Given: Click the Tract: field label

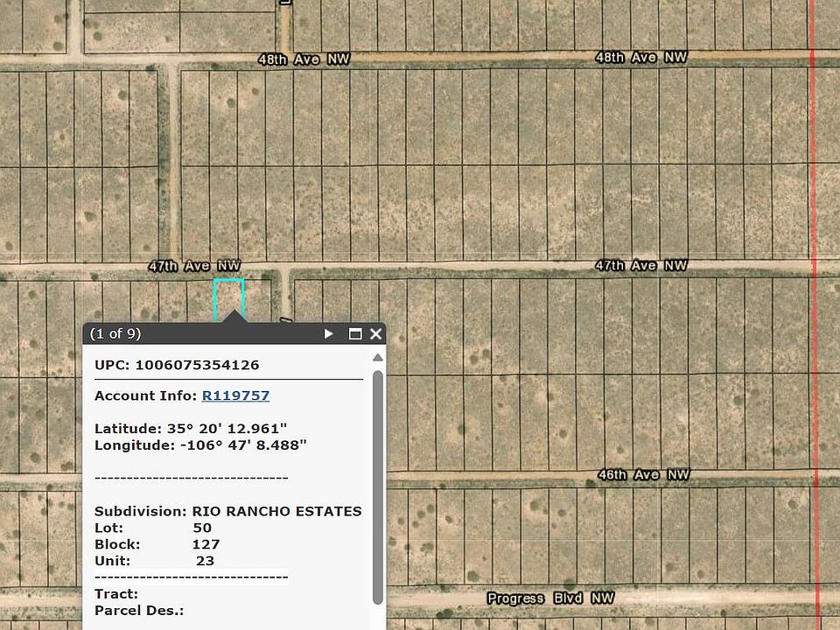Looking at the screenshot, I should (116, 594).
